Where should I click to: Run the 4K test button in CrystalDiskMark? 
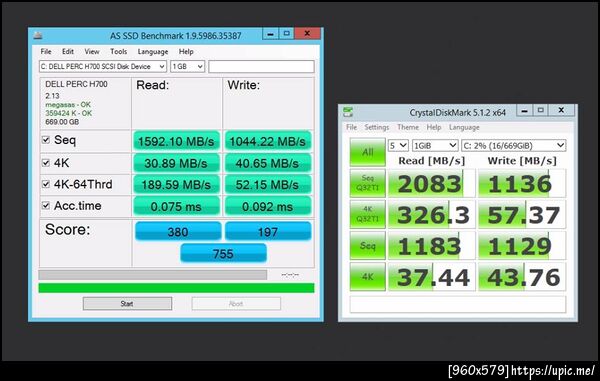[367, 277]
